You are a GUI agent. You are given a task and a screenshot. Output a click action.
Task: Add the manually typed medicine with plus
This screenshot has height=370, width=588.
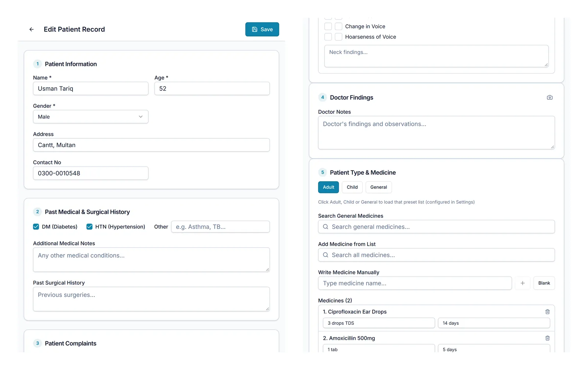point(523,283)
